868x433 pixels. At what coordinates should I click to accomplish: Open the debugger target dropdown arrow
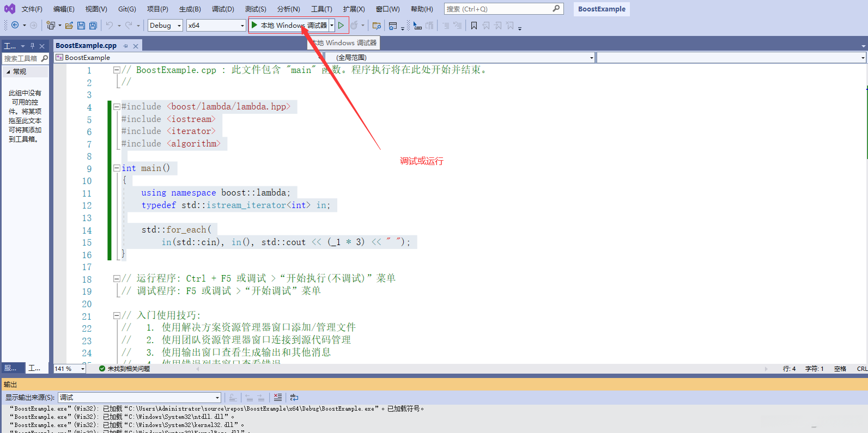(332, 25)
